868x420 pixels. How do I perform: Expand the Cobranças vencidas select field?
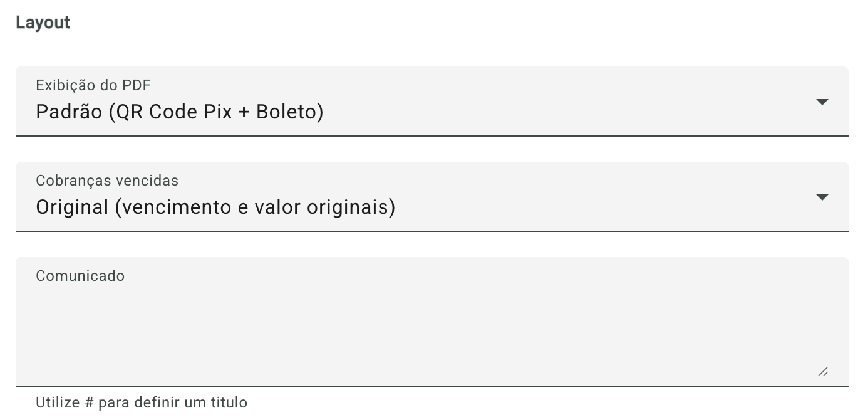point(432,197)
